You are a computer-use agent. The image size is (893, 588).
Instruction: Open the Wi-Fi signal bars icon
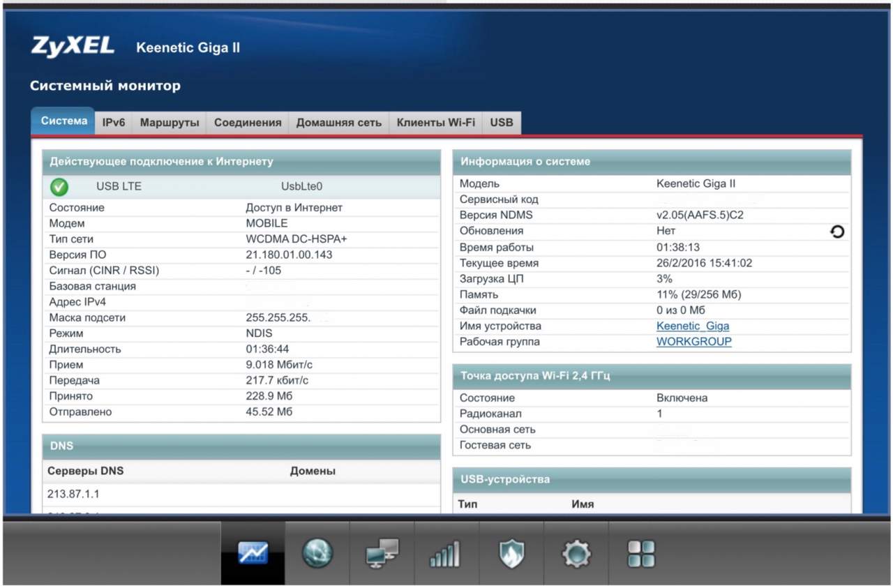pyautogui.click(x=446, y=555)
